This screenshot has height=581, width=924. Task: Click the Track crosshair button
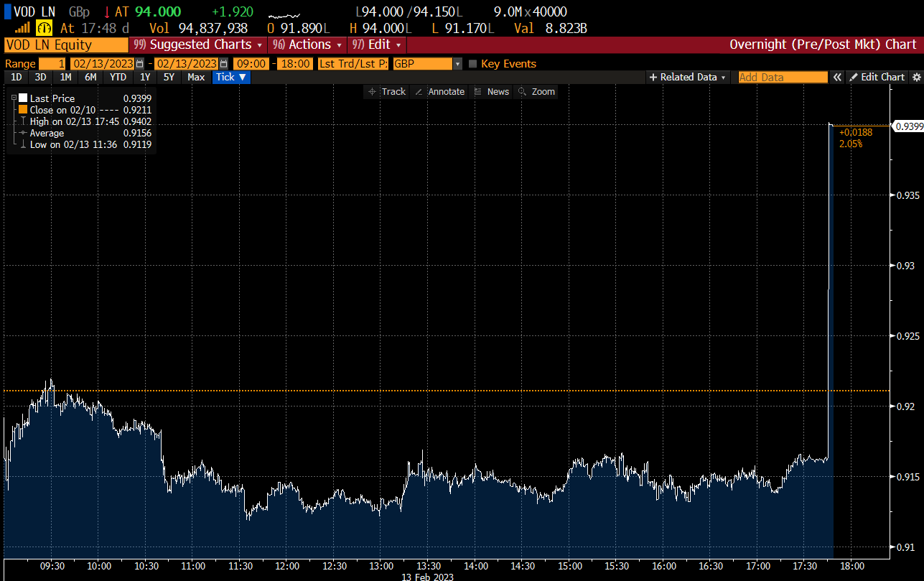coord(387,92)
